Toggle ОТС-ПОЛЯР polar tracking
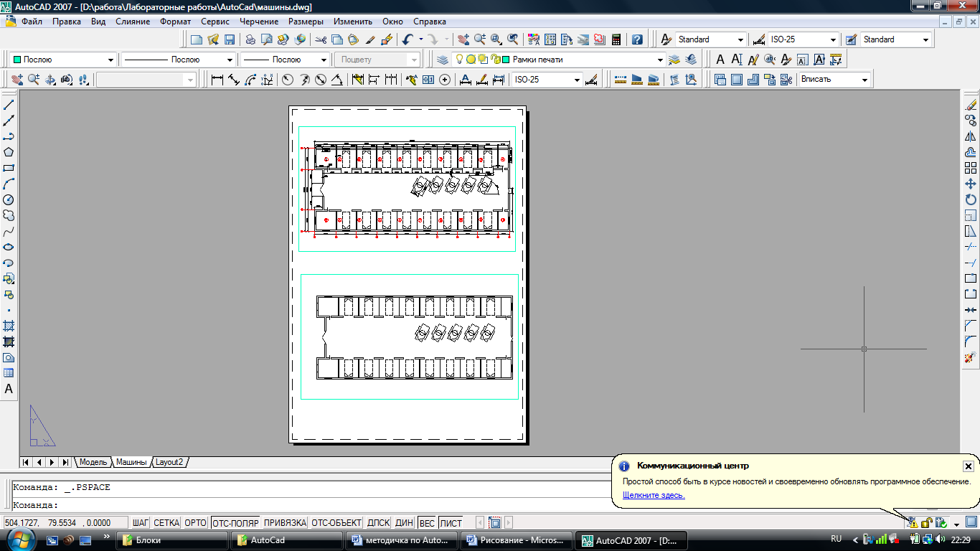980x551 pixels. pos(235,523)
